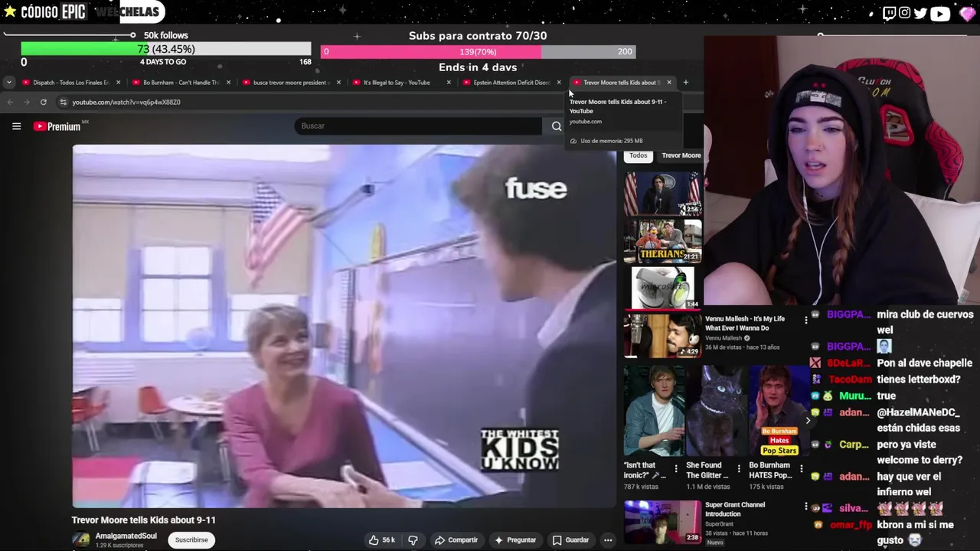Open the THERIANS 21:21 video thumbnail

[x=662, y=241]
